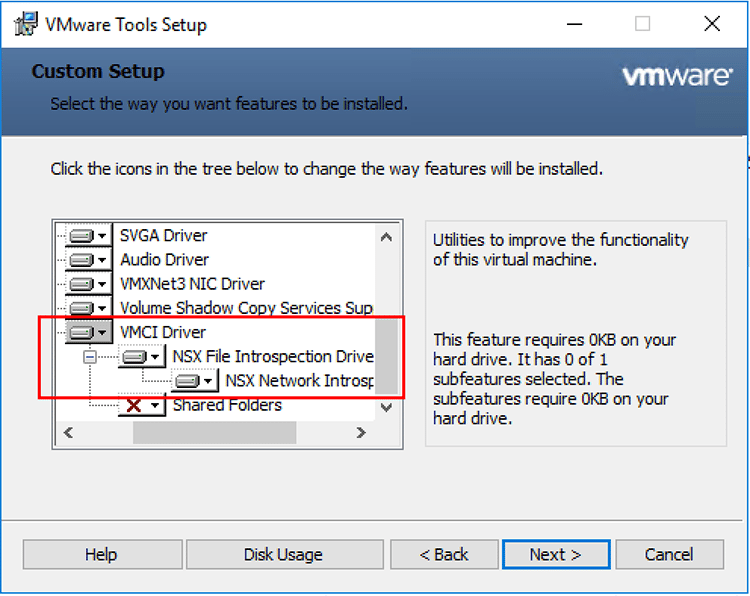This screenshot has width=750, height=596.
Task: Click the horizontal scrollbar's left arrow
Action: coord(68,433)
